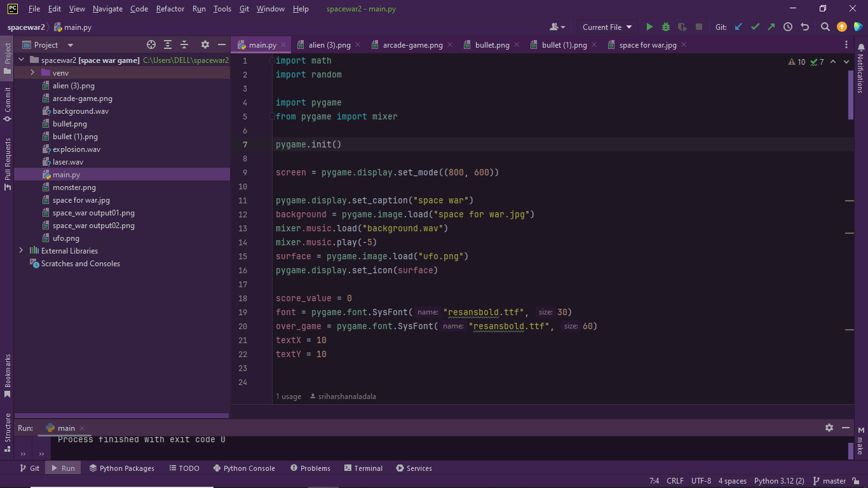Run the current file with green play icon
The height and width of the screenshot is (488, 868).
(649, 27)
